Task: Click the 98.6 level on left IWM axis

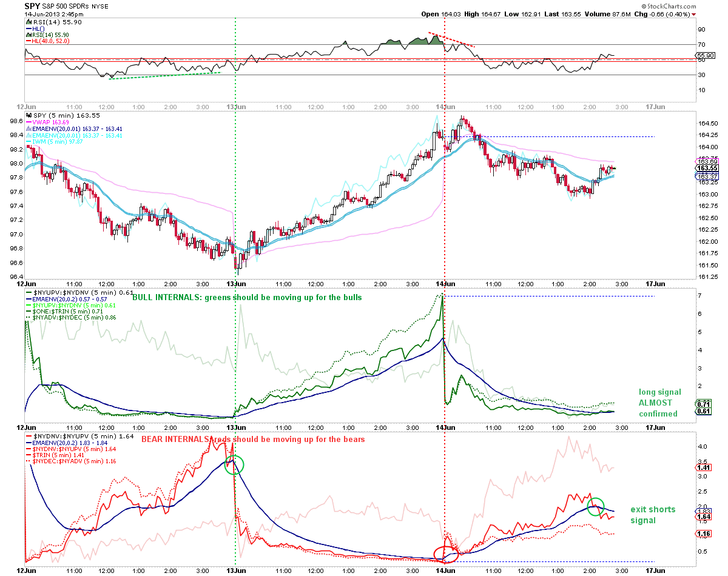Action: coord(16,121)
